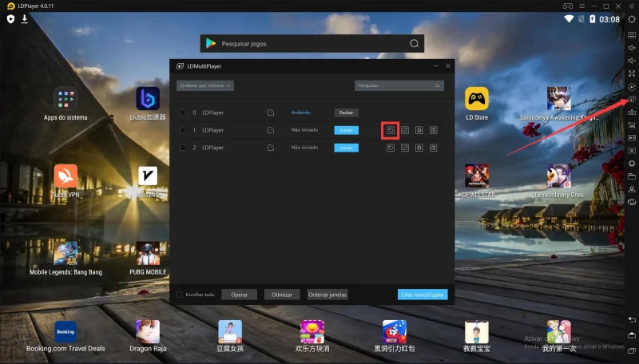Click the gamepad icon in title bar
This screenshot has width=639, height=364.
(x=568, y=6)
